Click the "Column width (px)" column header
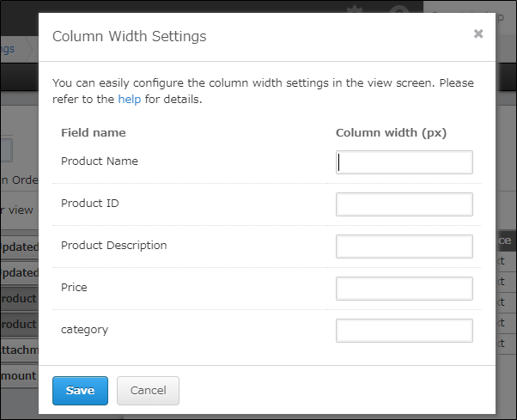This screenshot has width=517, height=420. [391, 133]
